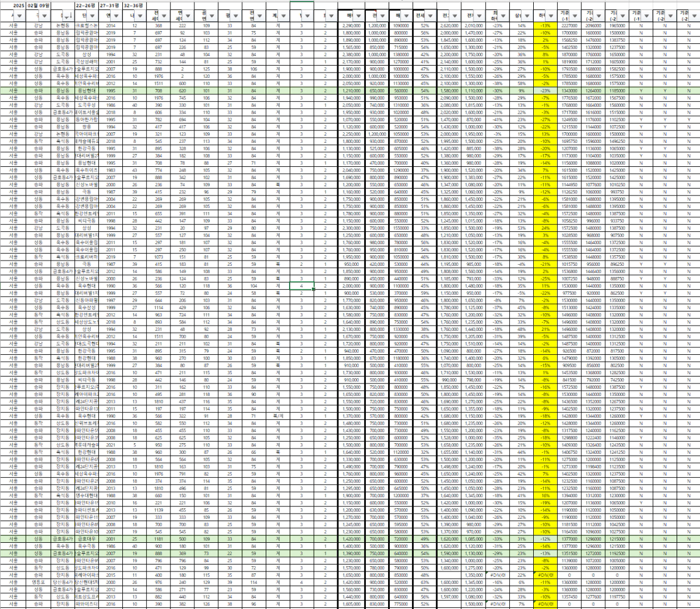Click the green-bordered active cell showing 4

click(x=301, y=286)
